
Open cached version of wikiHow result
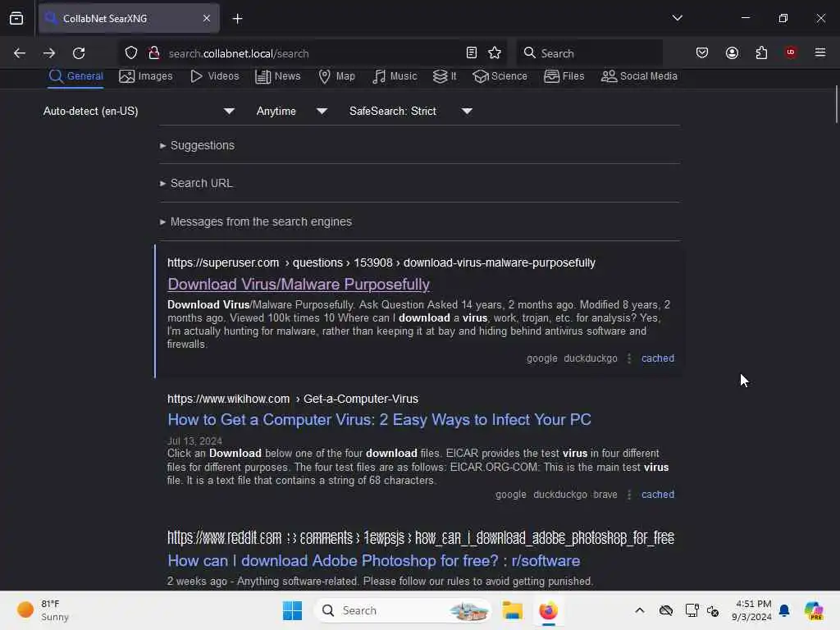pos(657,494)
